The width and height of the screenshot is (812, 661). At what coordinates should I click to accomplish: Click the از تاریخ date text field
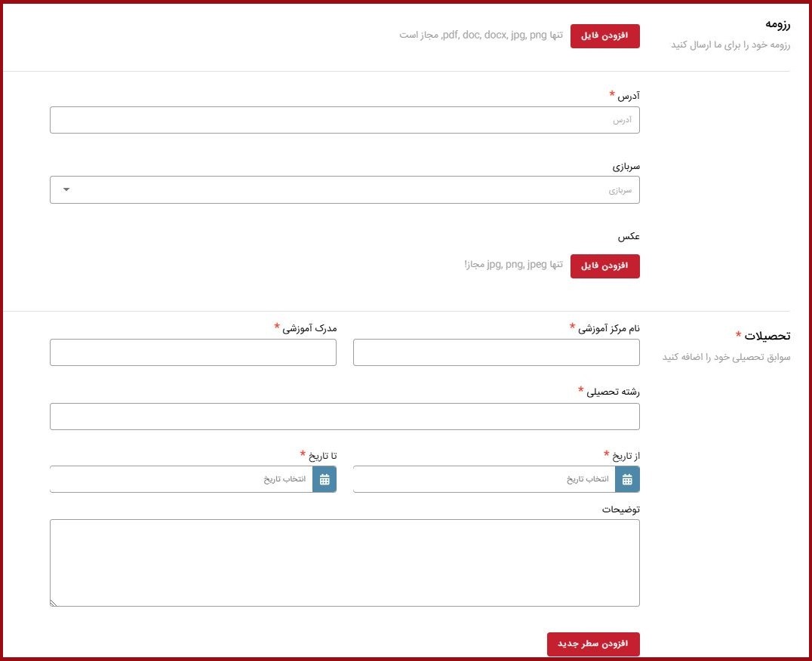click(x=484, y=479)
